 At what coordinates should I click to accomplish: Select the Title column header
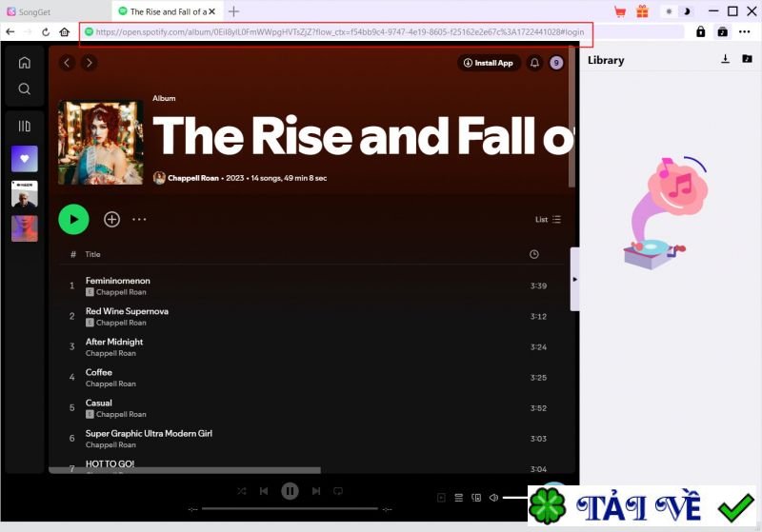tap(92, 254)
